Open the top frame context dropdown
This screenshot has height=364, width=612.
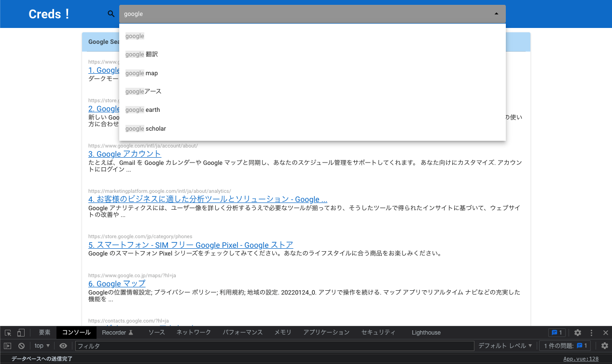pos(42,346)
